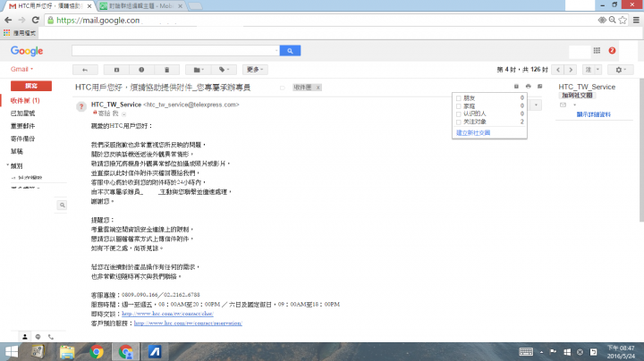Open search options arrow in search box

276,50
